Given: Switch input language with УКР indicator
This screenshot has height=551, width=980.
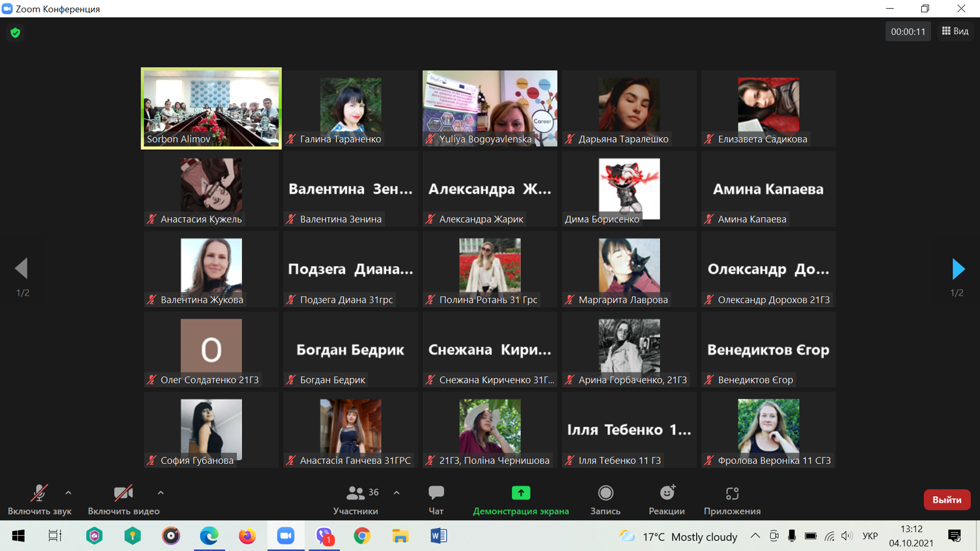Looking at the screenshot, I should [x=870, y=536].
